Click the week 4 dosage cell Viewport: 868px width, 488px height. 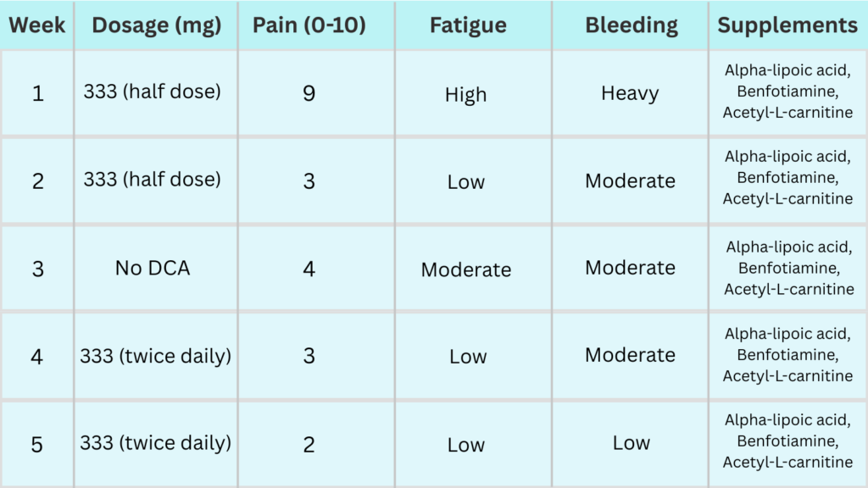pyautogui.click(x=156, y=356)
